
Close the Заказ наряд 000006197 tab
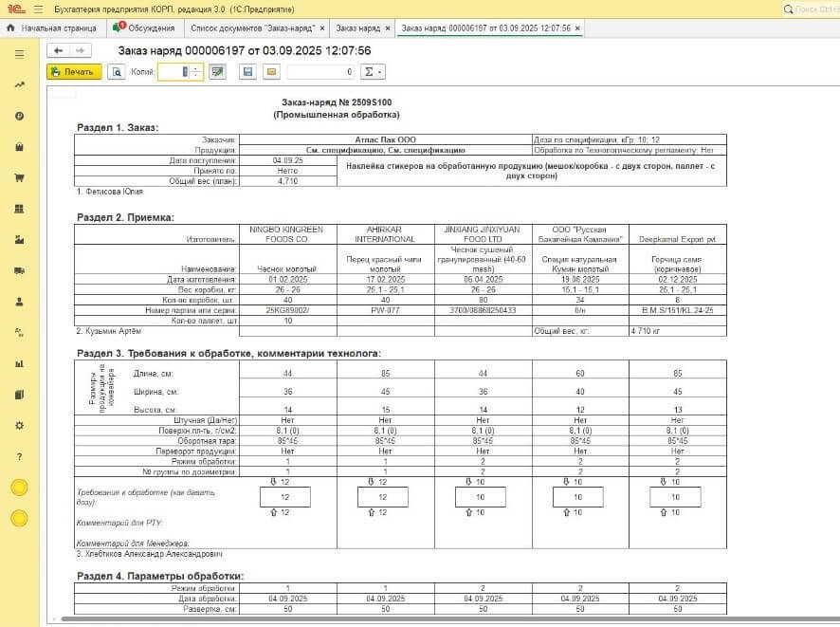pos(577,28)
